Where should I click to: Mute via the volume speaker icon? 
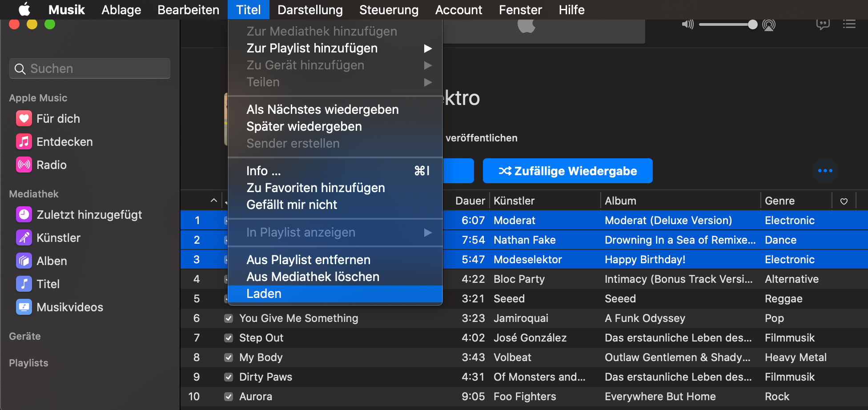[x=687, y=24]
